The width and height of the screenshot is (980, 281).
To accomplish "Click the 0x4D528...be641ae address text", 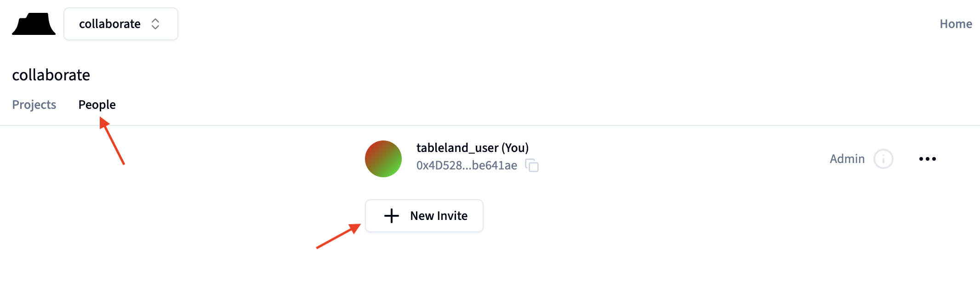I will click(x=467, y=165).
